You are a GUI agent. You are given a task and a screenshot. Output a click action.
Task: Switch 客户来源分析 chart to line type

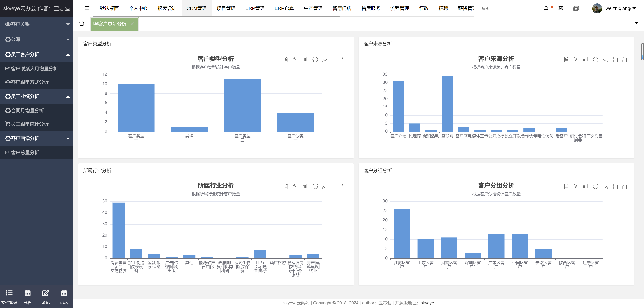[576, 60]
